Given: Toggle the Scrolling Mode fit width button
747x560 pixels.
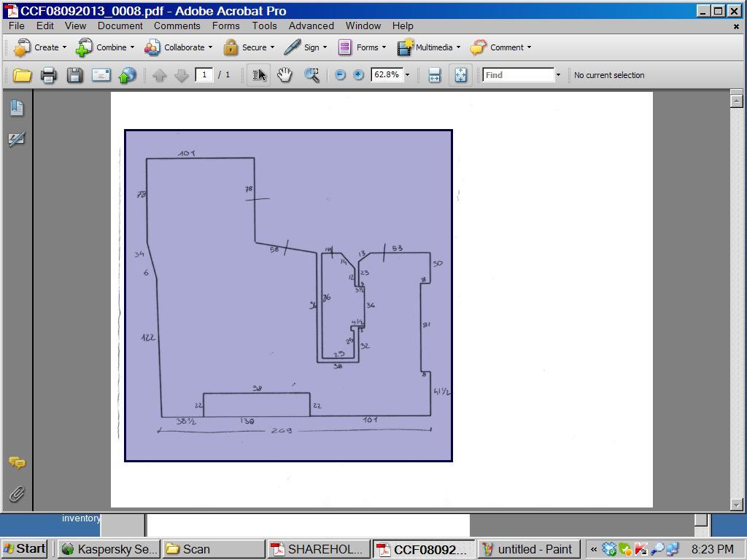Looking at the screenshot, I should click(434, 75).
